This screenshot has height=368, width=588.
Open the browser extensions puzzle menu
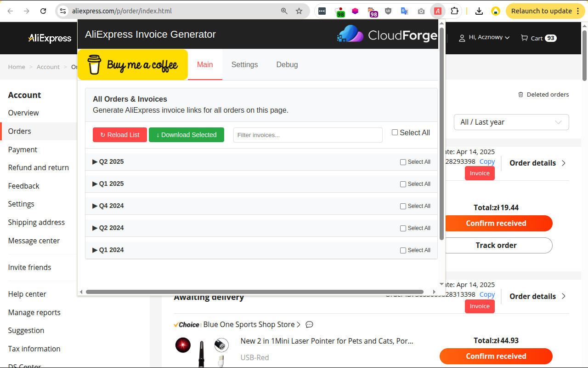pos(454,11)
